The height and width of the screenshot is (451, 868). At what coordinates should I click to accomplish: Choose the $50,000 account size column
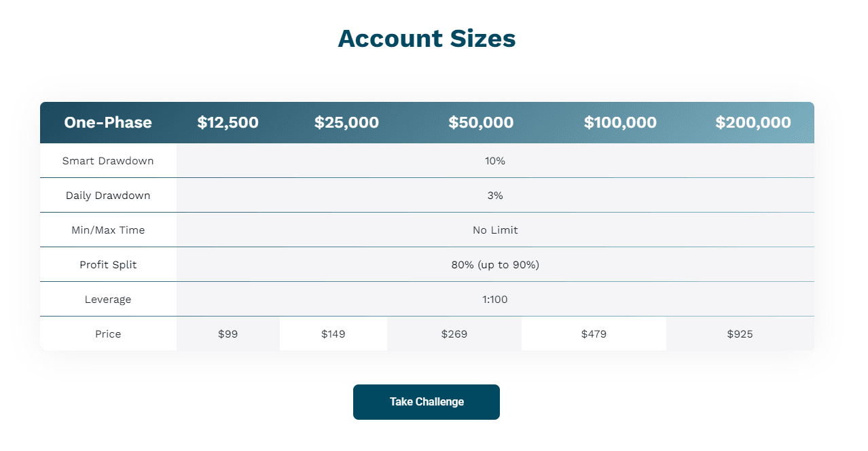481,122
